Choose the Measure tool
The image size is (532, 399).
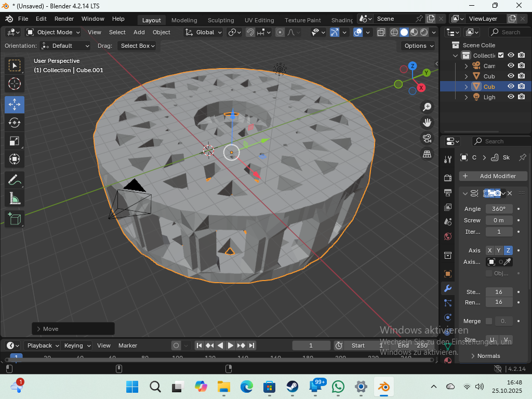pyautogui.click(x=15, y=198)
